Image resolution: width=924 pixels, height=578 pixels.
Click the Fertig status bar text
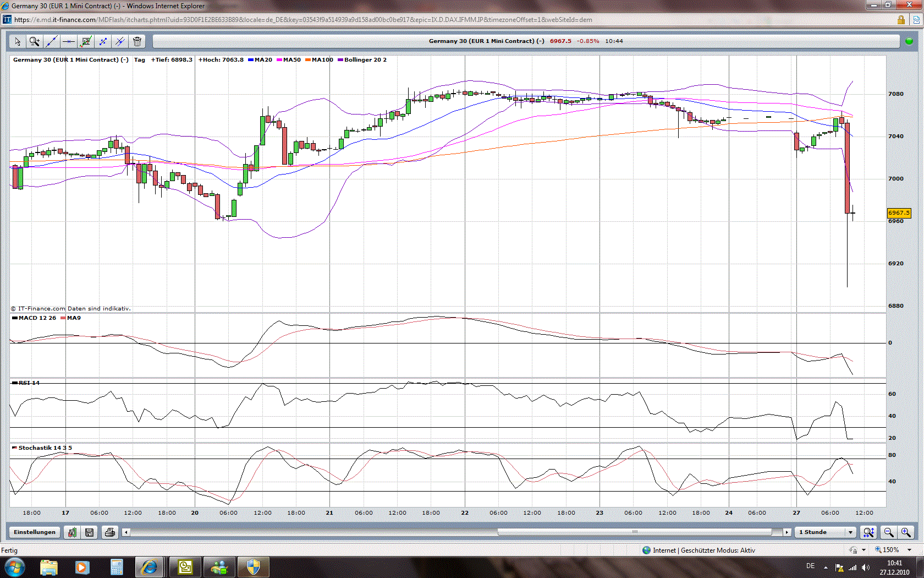9,550
